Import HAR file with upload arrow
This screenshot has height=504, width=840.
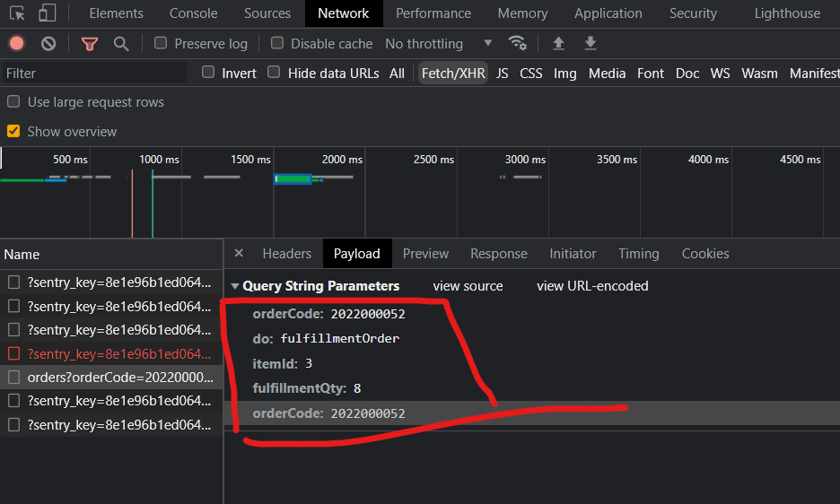pos(558,43)
